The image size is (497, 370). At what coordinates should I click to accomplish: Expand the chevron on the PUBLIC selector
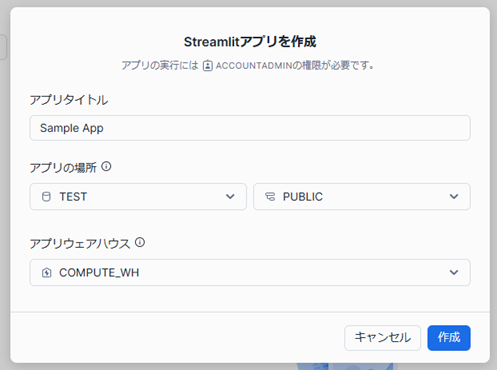454,197
